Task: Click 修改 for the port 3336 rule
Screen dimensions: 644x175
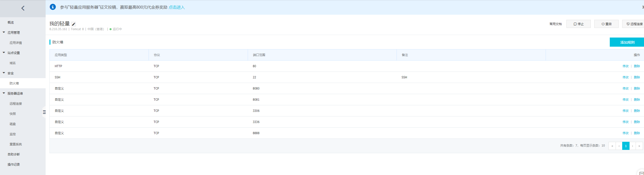Action: 625,122
